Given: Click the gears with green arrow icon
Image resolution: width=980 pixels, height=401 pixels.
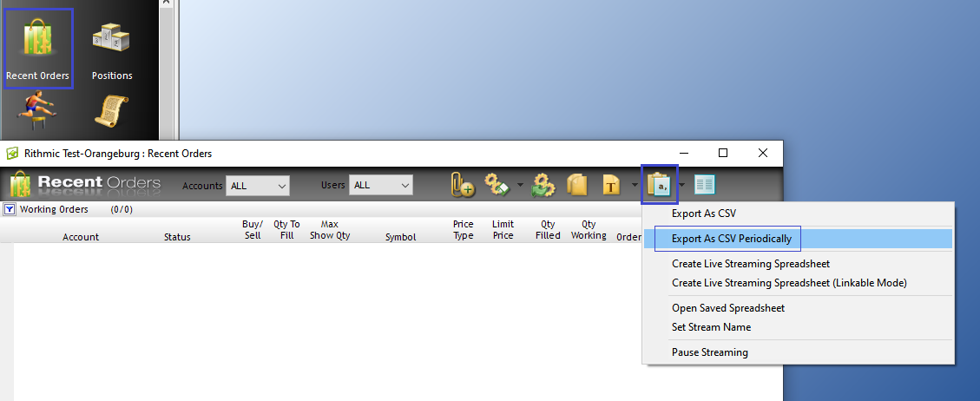Looking at the screenshot, I should coord(543,185).
